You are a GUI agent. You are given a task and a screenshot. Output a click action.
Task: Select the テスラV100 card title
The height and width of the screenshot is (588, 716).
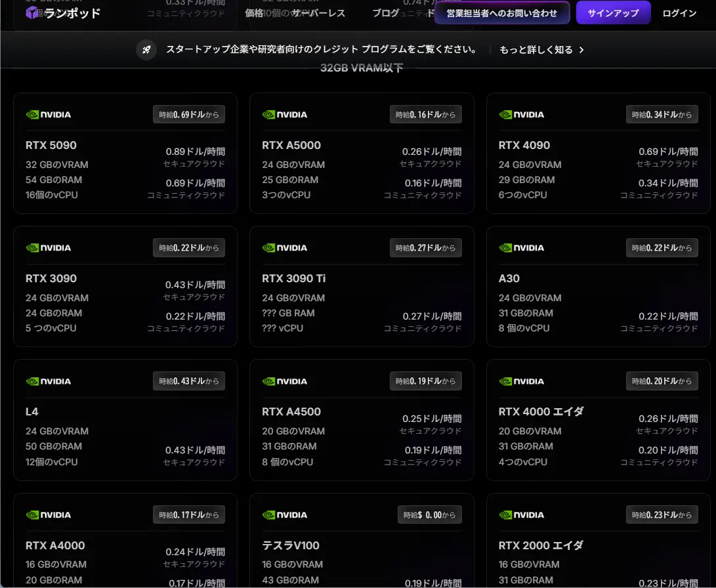(x=291, y=545)
